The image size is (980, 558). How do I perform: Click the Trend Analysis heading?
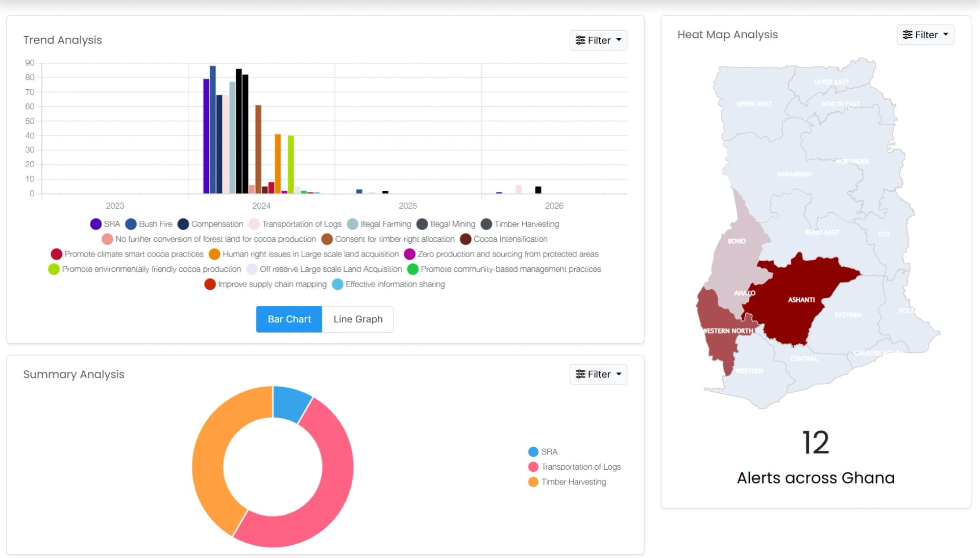pyautogui.click(x=62, y=40)
